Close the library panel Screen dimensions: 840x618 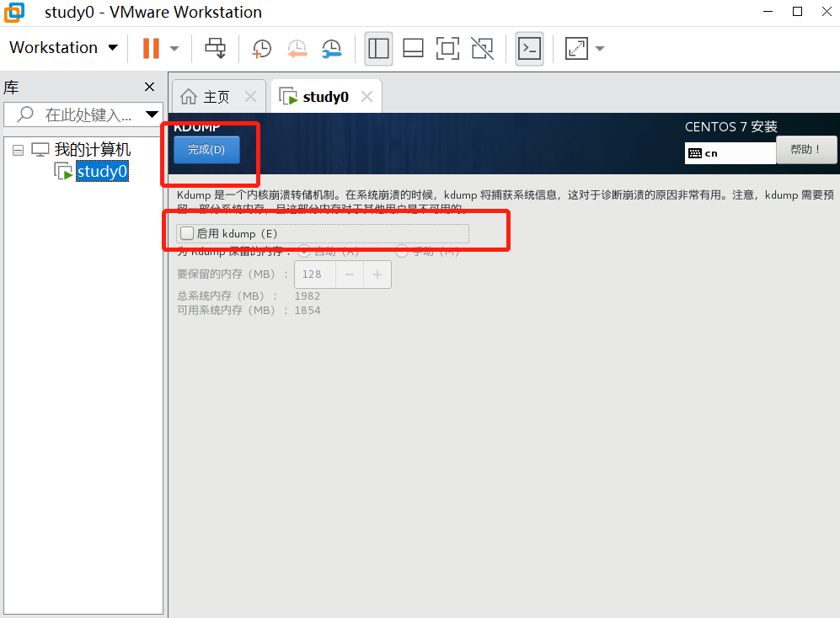click(149, 87)
